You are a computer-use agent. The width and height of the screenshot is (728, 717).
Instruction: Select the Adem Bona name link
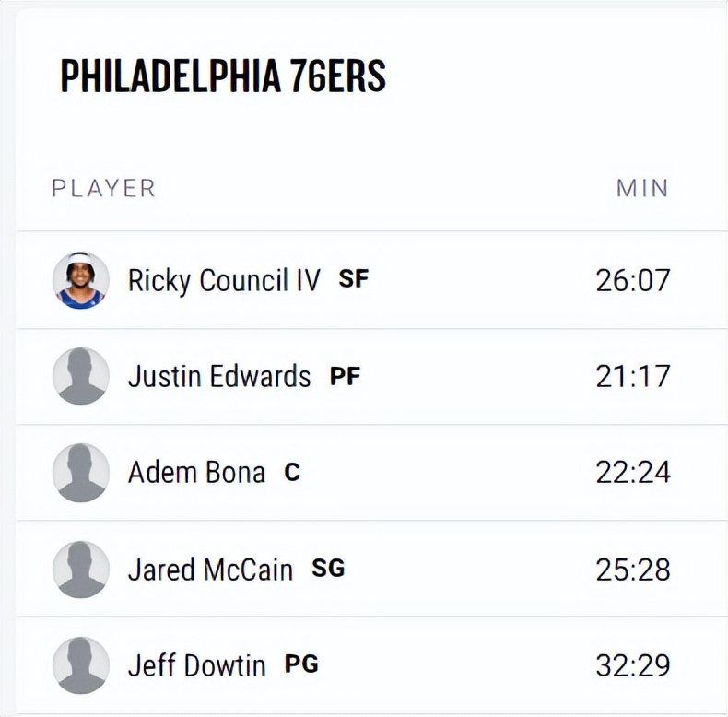coord(196,472)
